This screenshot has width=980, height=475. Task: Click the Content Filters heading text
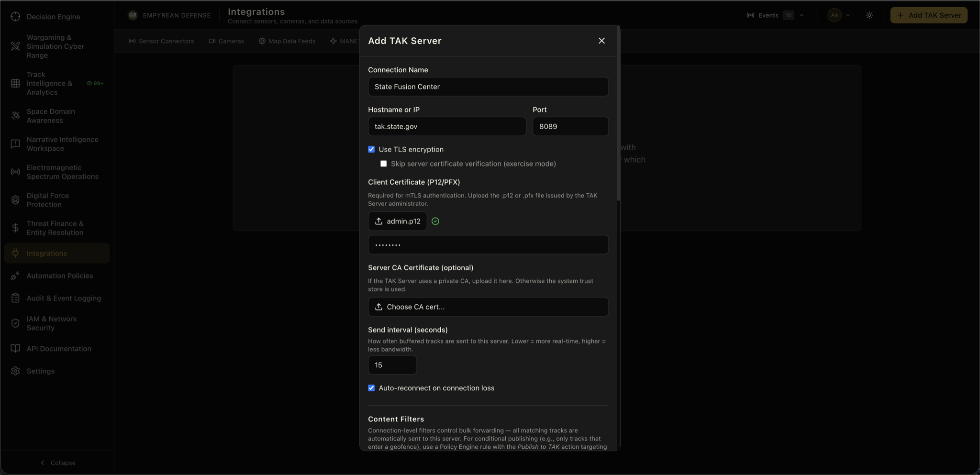(x=396, y=420)
